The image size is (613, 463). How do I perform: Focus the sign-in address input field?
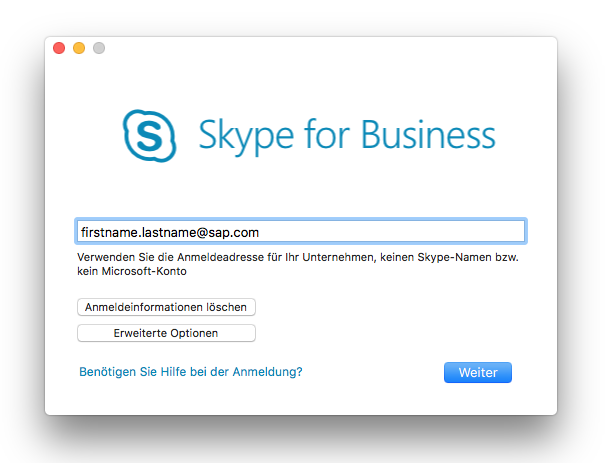coord(301,232)
